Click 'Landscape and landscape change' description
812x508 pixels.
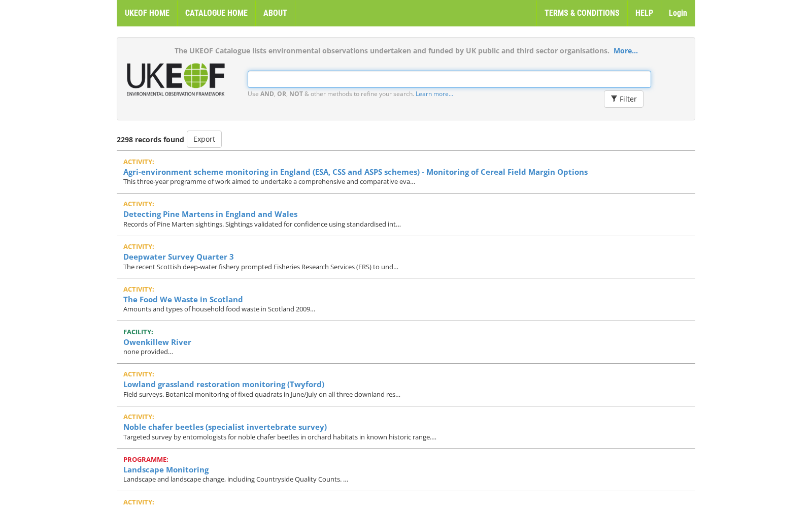click(235, 479)
